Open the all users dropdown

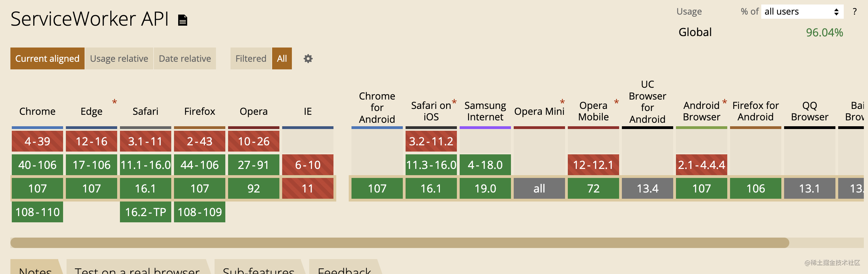(802, 11)
